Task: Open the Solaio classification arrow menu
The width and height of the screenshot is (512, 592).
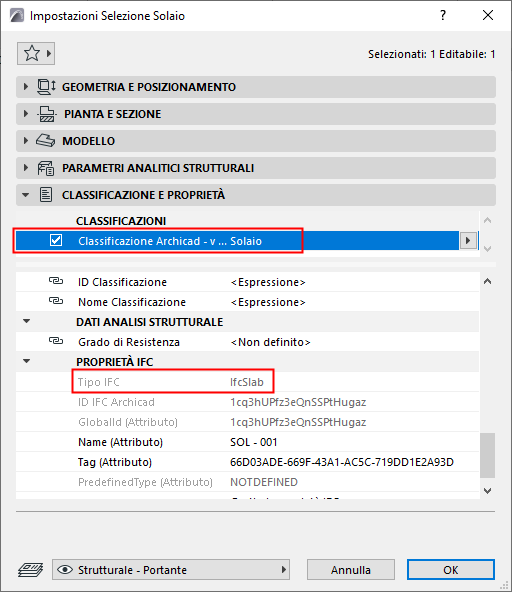Action: pyautogui.click(x=468, y=240)
